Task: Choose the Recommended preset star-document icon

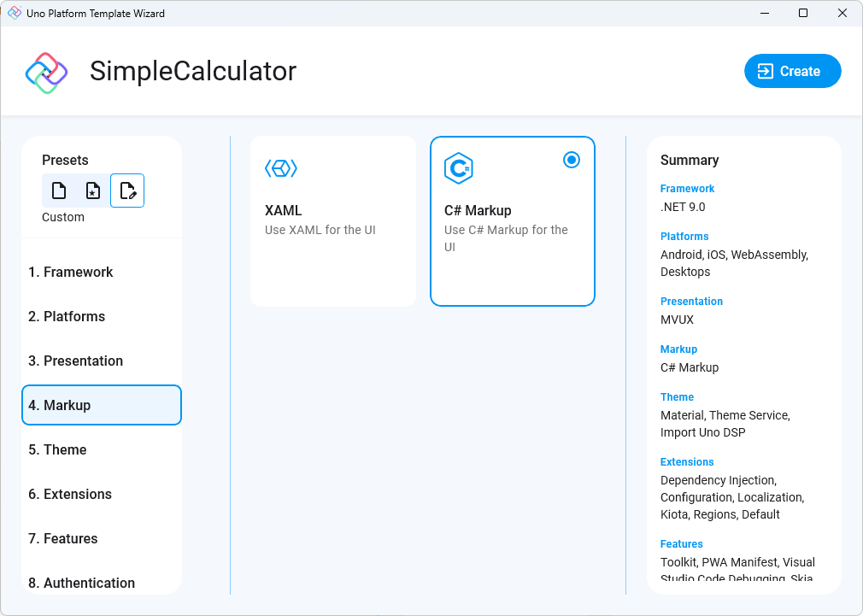Action: click(92, 190)
